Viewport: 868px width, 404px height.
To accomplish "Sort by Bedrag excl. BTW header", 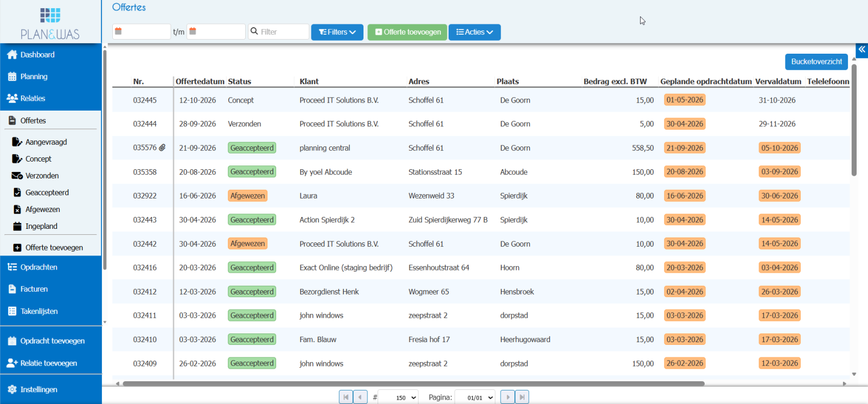I will click(615, 81).
